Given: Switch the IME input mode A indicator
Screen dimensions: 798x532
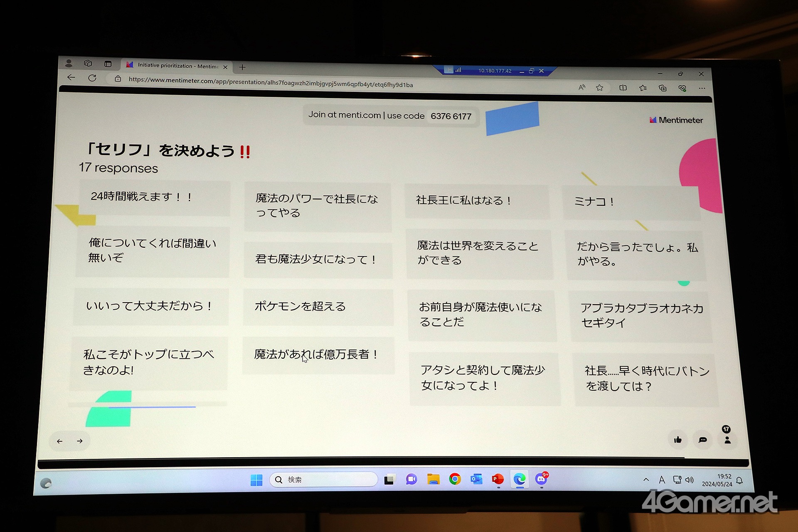Looking at the screenshot, I should pyautogui.click(x=662, y=480).
